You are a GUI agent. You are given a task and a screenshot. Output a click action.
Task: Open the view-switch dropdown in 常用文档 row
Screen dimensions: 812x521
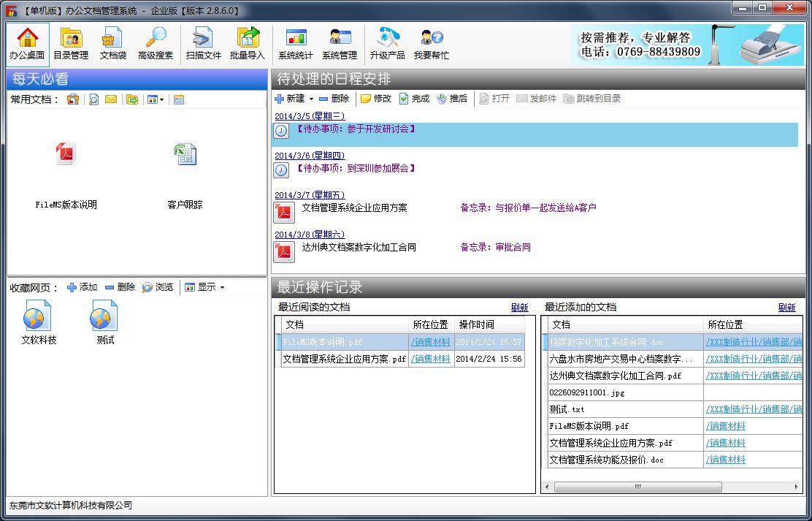(x=156, y=99)
